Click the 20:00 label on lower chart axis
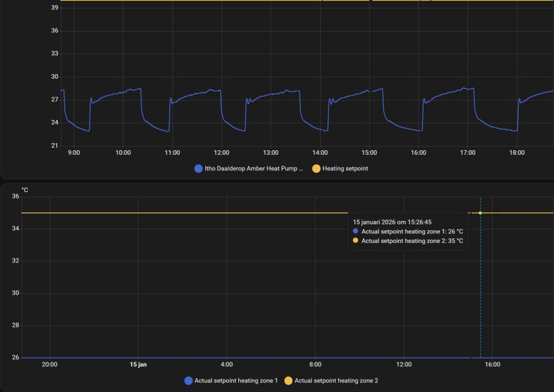The width and height of the screenshot is (554, 392). 49,364
